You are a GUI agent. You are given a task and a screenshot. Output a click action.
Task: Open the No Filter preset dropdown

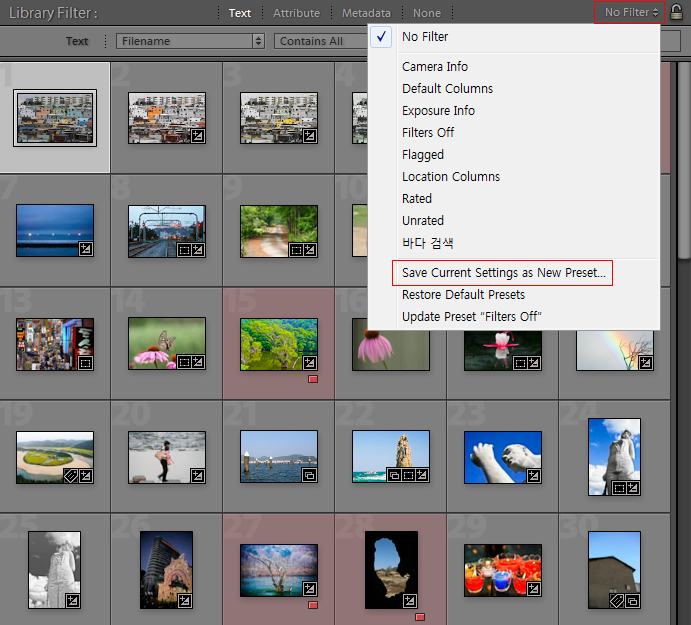point(629,12)
